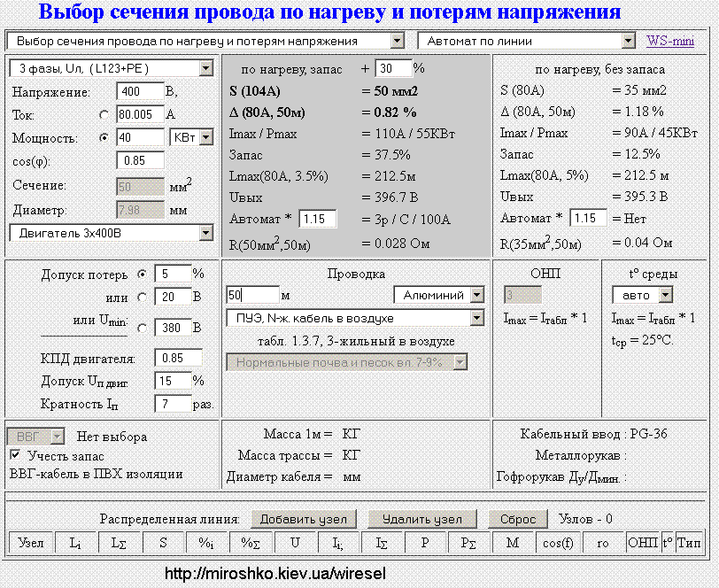The height and width of the screenshot is (588, 719).
Task: Select the Ток (current) radio button
Action: (104, 115)
